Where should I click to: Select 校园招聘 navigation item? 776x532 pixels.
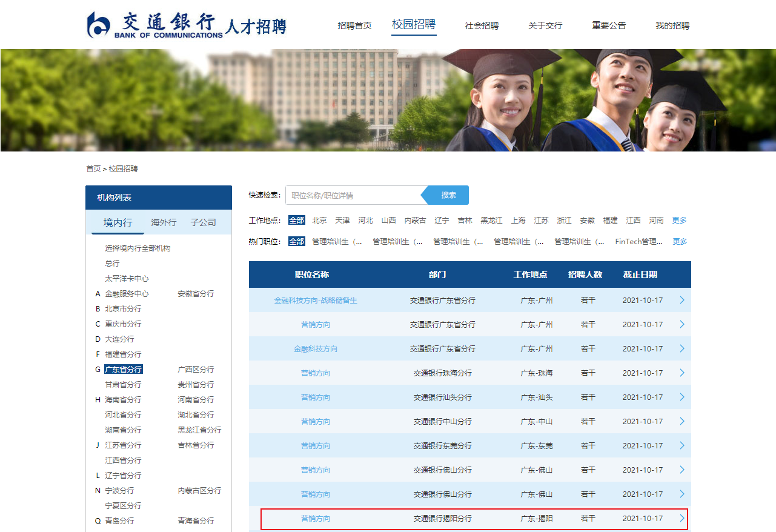414,24
